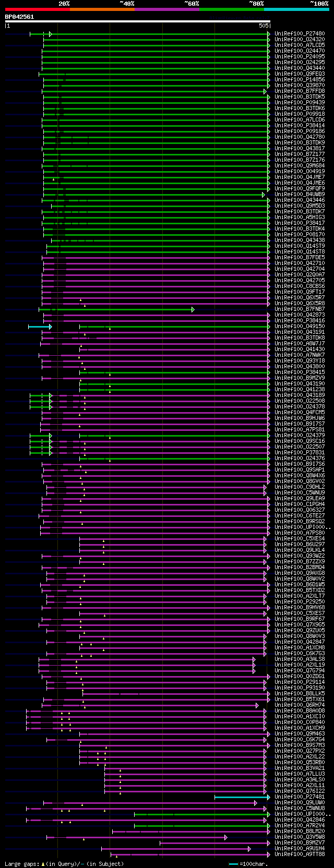
Task: Select the UniRef100_B7Z177 entry
Action: point(300,154)
